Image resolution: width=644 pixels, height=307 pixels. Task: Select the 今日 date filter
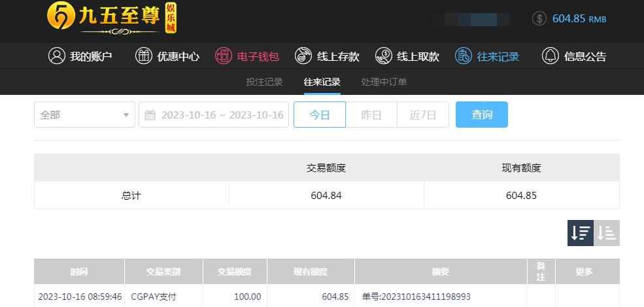320,115
